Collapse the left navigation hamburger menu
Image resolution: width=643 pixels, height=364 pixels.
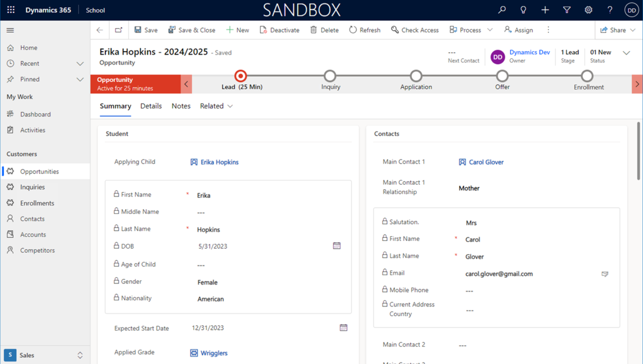click(10, 30)
